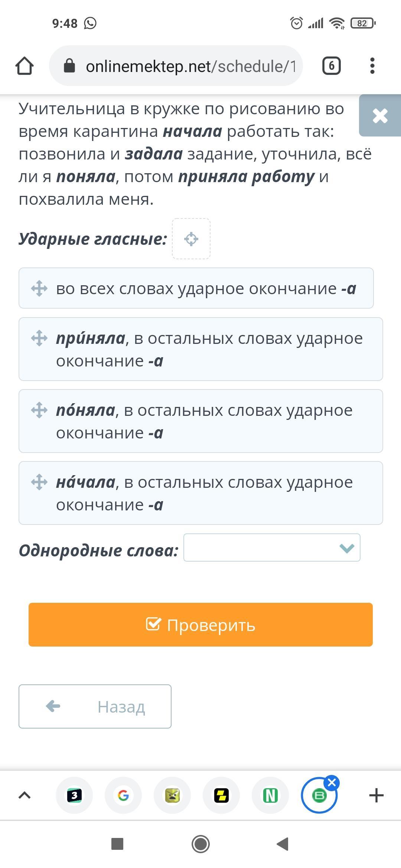Switch to the Google tab shortcut
Viewport: 401px width, 868px height.
(x=123, y=795)
